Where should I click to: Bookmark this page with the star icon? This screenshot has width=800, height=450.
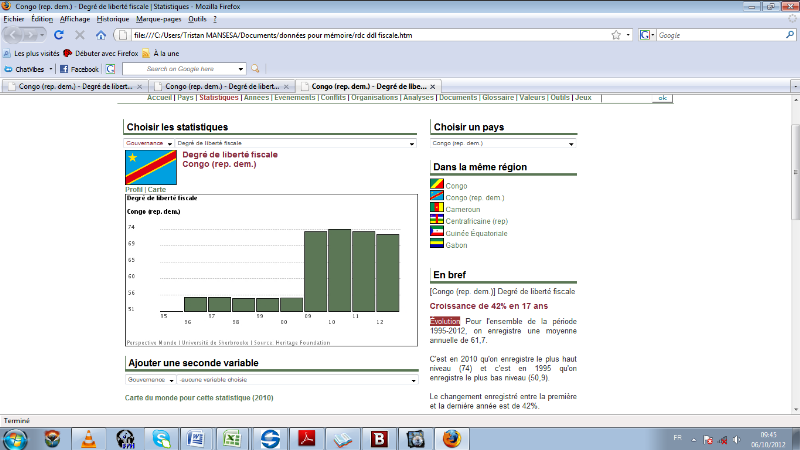tap(613, 35)
